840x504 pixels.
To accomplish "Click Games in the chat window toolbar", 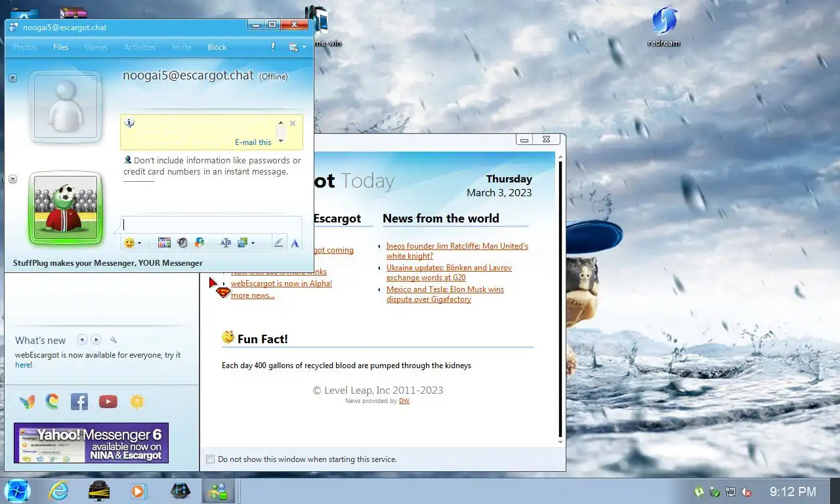I will (96, 47).
